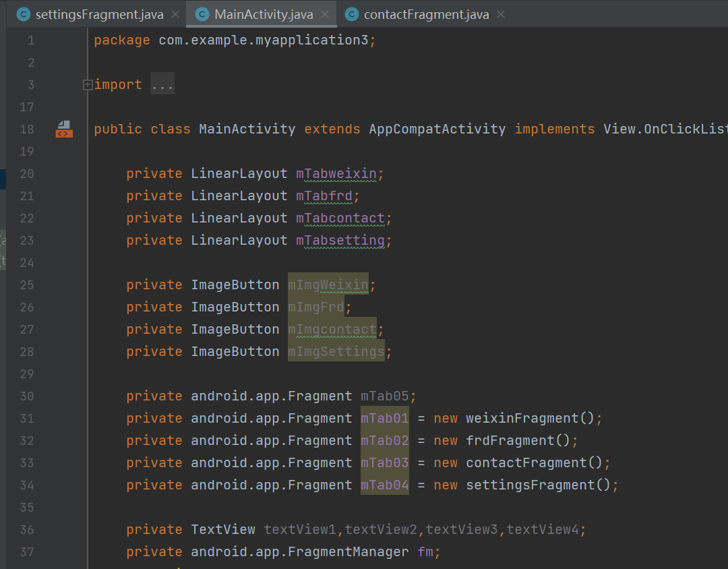Click the class icon on settingsFragment.java tab
Screen dimensions: 728x569
pyautogui.click(x=24, y=14)
